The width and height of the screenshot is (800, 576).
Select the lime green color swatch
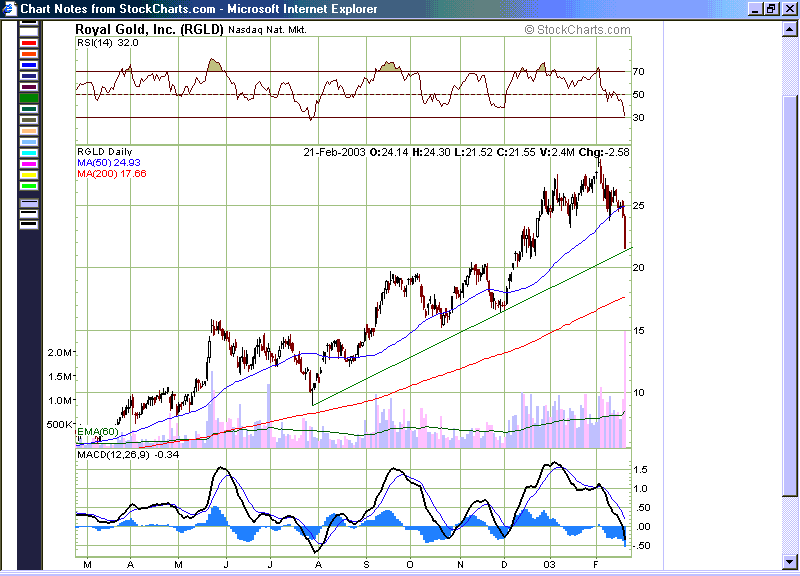[29, 186]
